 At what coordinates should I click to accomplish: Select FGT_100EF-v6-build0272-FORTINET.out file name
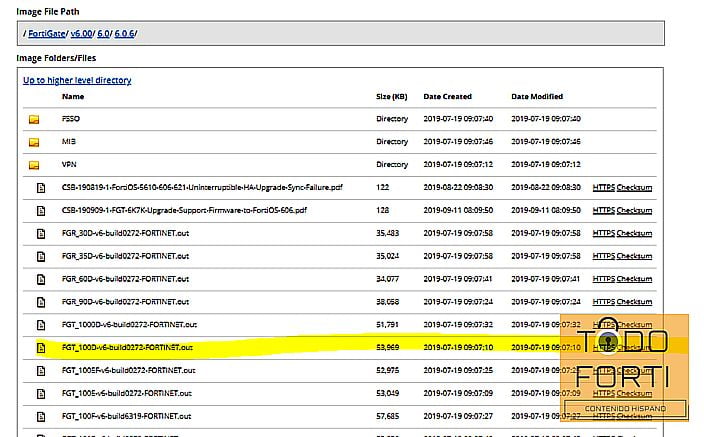[128, 370]
